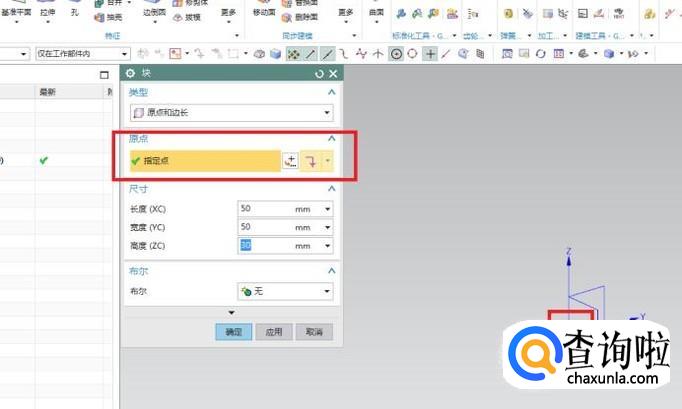Viewport: 682px width, 409px height.
Task: Click the inferred point icon beside 指定点
Action: (x=311, y=161)
